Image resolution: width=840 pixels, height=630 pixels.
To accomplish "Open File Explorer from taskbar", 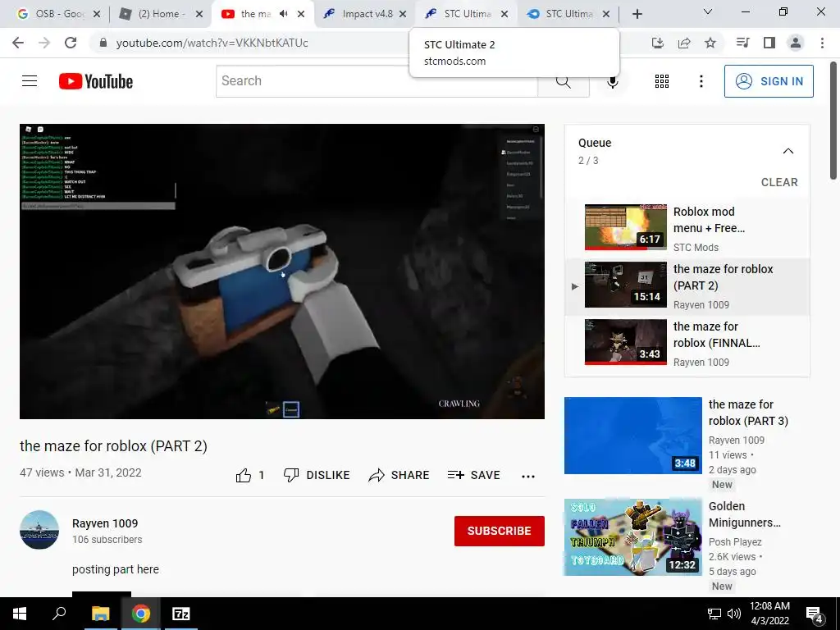I will click(x=100, y=614).
